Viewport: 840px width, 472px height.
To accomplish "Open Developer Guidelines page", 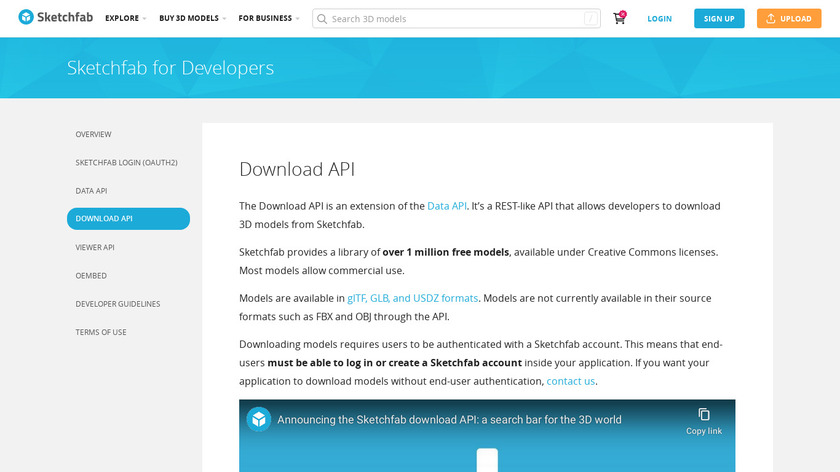I will [118, 304].
